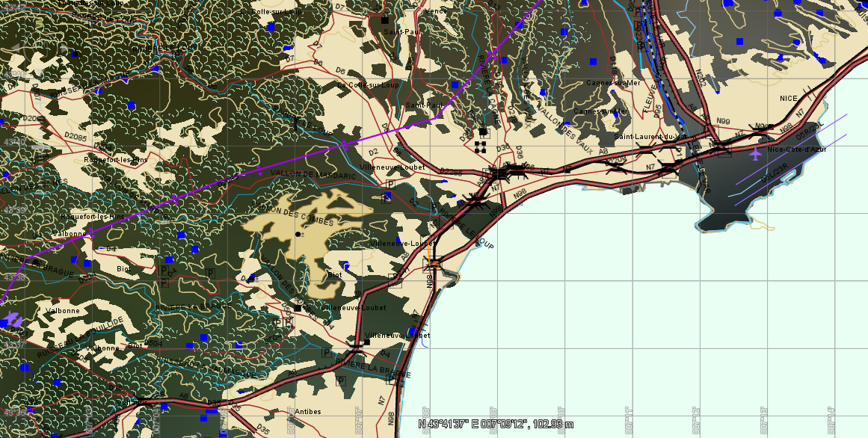The width and height of the screenshot is (868, 438).
Task: Click the orange junction marker on N98
Action: click(434, 263)
